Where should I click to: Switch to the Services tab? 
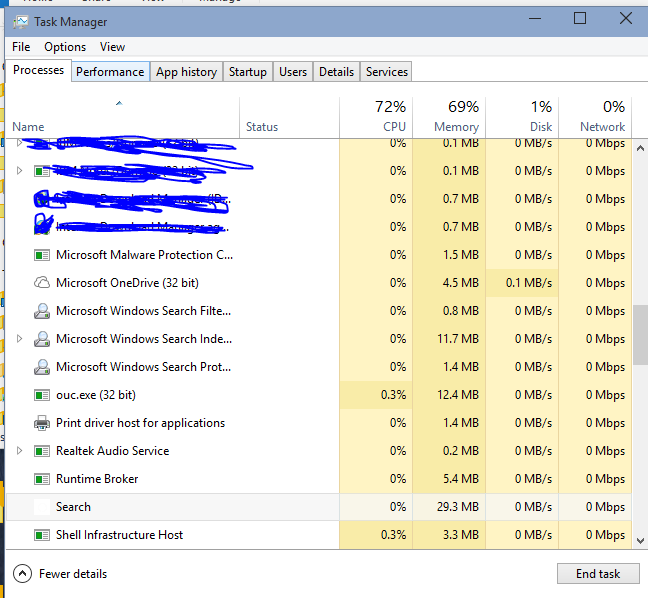387,72
